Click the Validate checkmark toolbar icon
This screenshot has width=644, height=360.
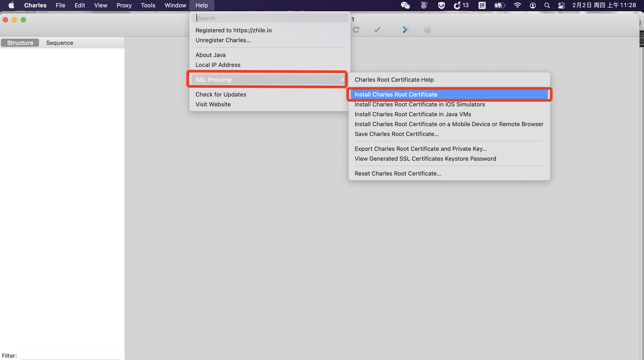[x=377, y=30]
